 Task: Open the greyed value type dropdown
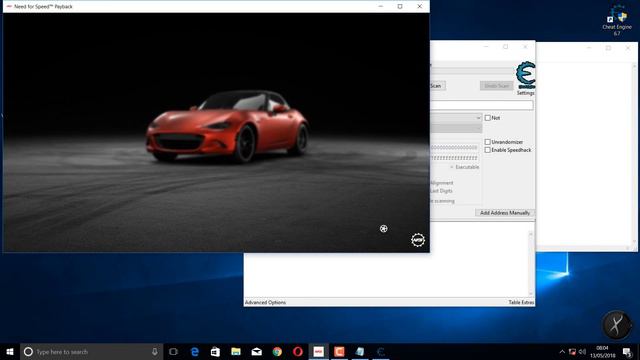click(456, 129)
